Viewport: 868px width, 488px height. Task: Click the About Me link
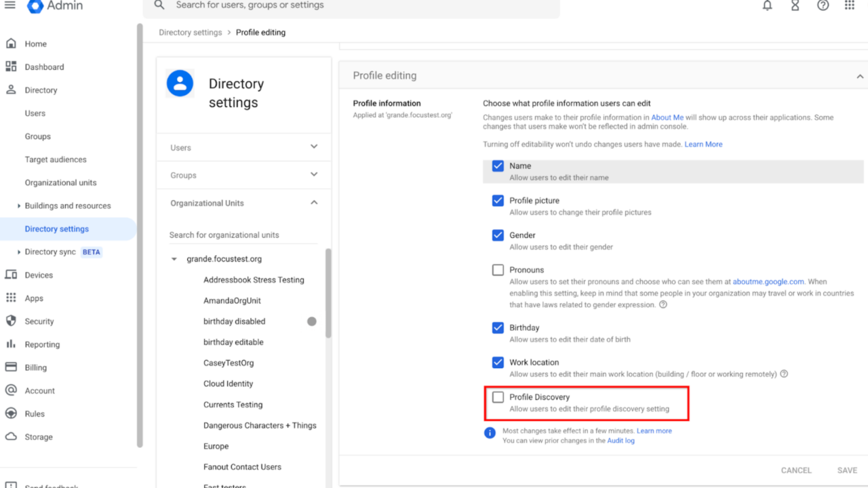[x=667, y=117]
